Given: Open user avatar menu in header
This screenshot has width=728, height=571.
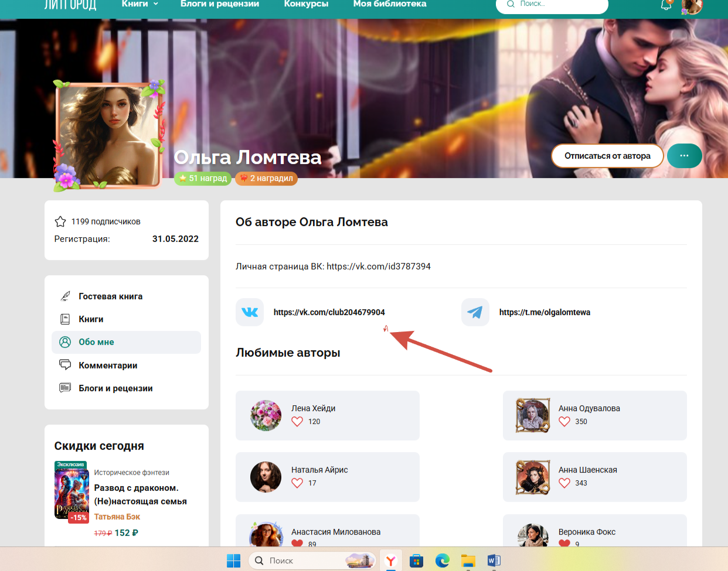Looking at the screenshot, I should [692, 6].
